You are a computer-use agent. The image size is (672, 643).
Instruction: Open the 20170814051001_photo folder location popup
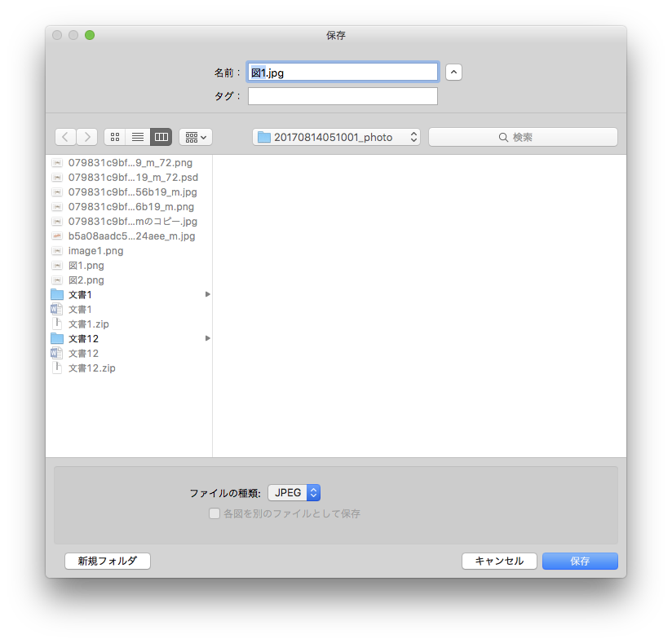pos(337,137)
